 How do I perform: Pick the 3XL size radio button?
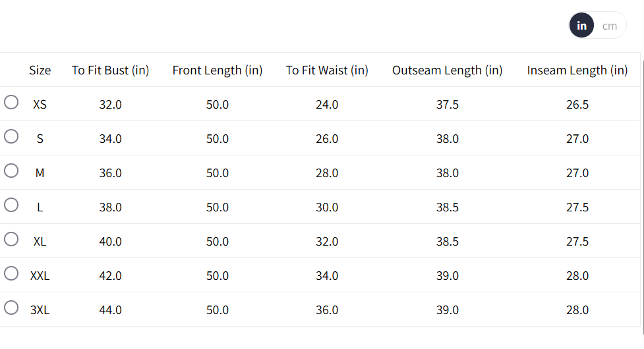[11, 308]
